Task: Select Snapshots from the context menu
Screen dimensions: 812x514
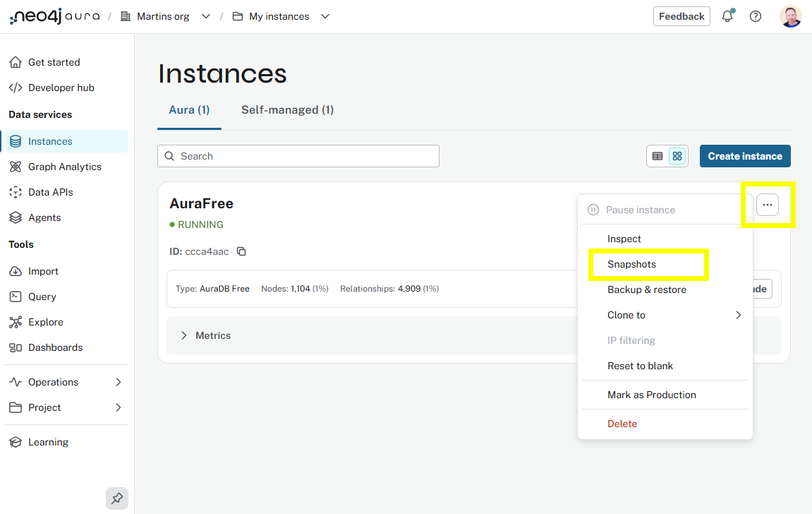Action: pyautogui.click(x=631, y=264)
